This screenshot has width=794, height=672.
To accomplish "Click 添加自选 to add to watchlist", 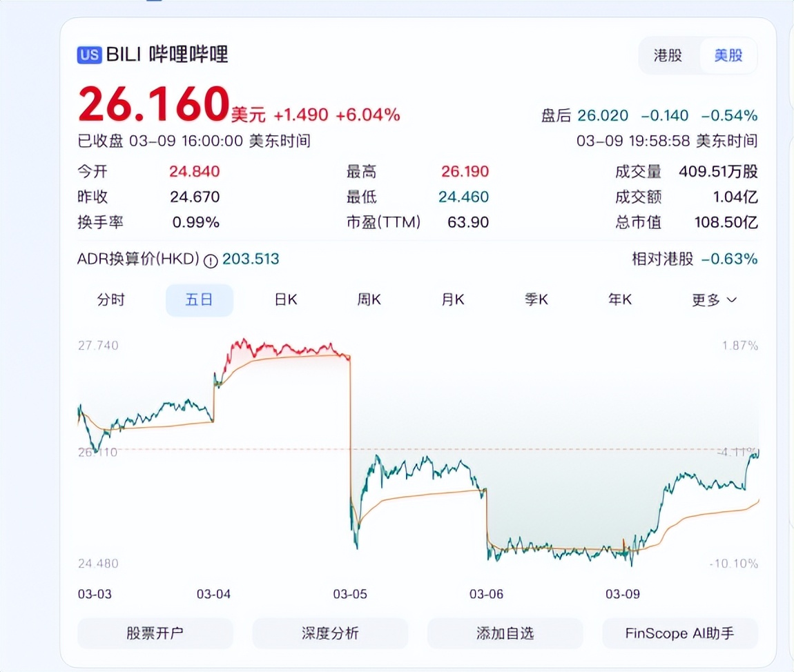I will pyautogui.click(x=505, y=633).
